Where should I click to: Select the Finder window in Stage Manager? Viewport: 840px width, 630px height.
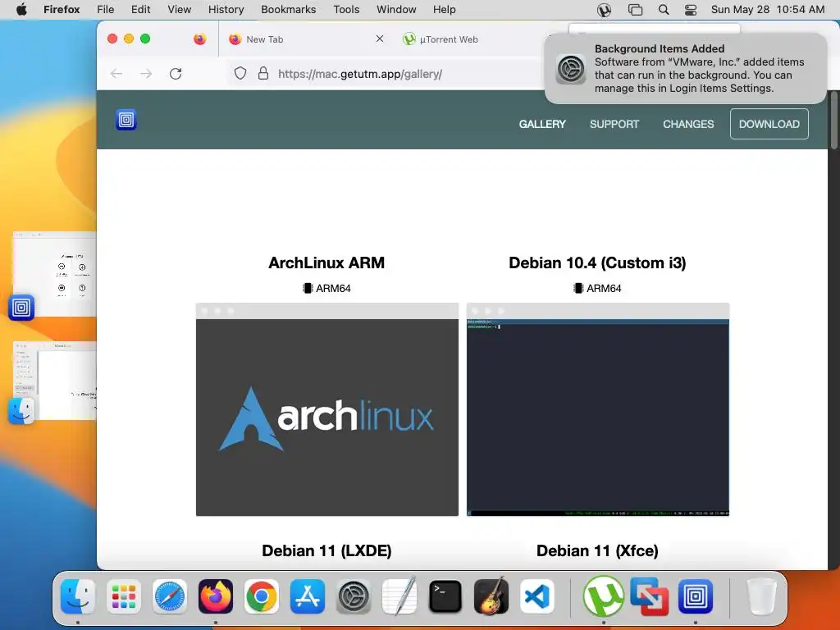(53, 381)
